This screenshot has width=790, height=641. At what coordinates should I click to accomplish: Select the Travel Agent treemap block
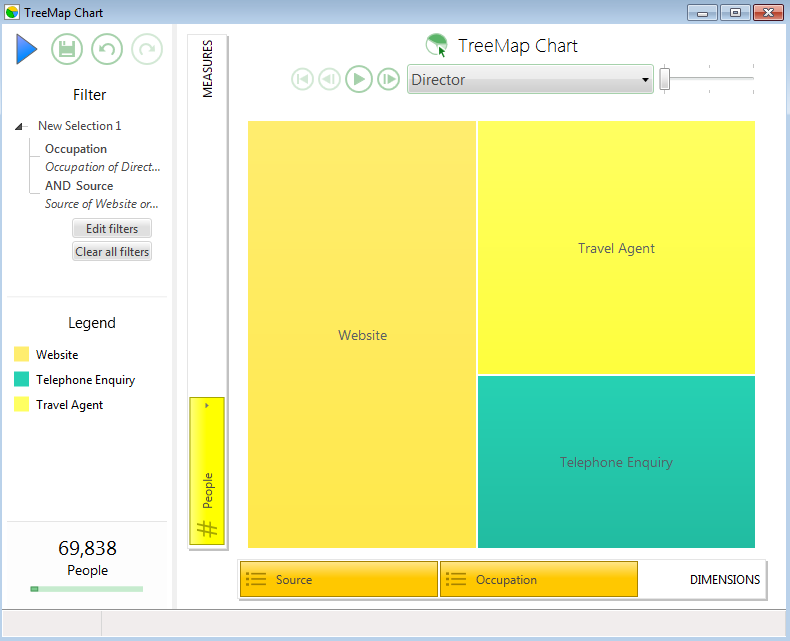[616, 247]
